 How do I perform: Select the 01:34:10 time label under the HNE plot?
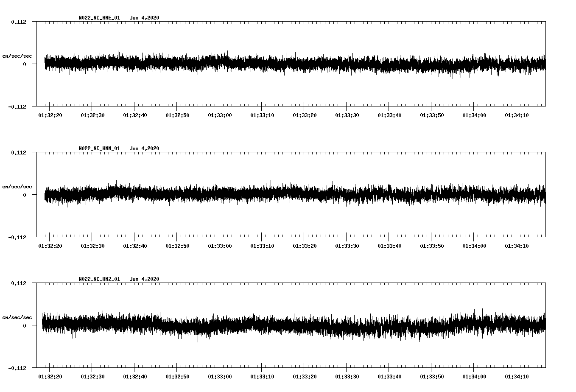click(x=517, y=115)
